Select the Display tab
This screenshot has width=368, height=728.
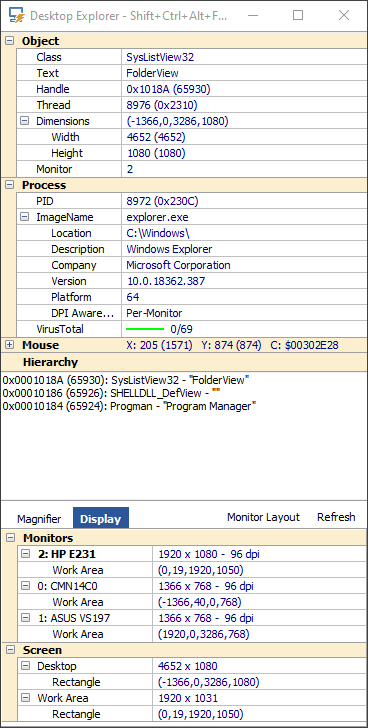coord(101,518)
